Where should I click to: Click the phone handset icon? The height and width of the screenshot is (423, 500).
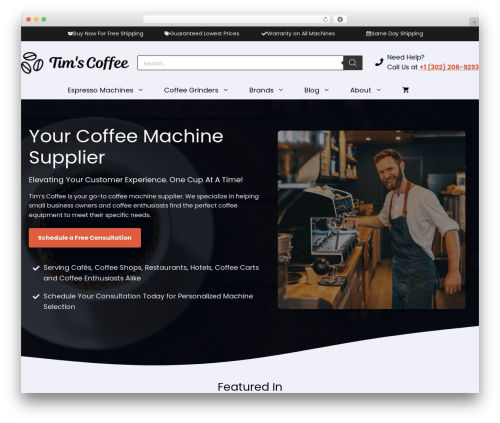(x=379, y=62)
